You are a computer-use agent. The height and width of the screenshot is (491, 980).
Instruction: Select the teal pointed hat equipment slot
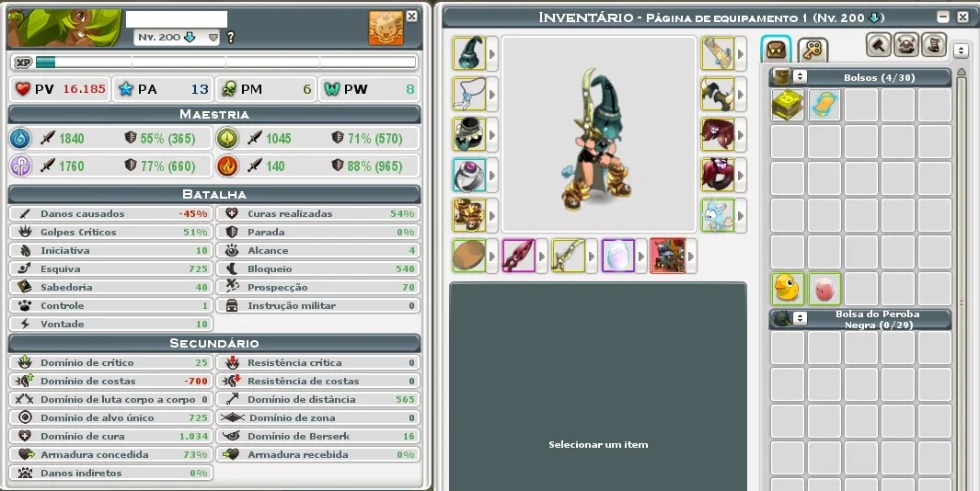468,53
